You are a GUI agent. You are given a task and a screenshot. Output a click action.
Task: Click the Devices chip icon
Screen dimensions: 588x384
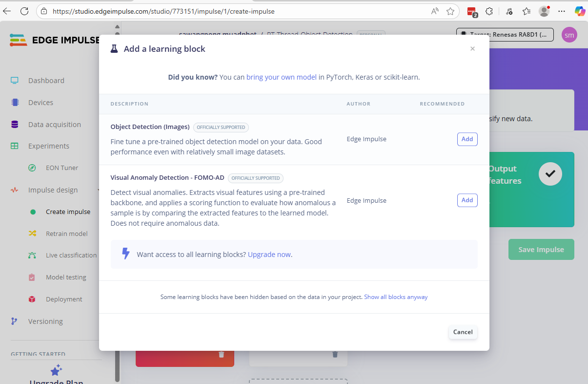[15, 103]
